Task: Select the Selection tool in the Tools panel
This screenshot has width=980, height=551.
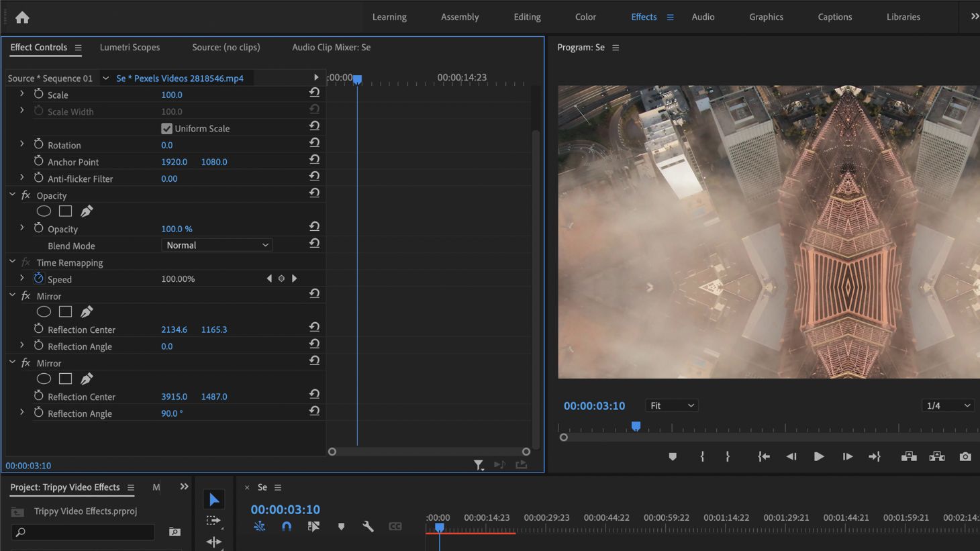Action: pyautogui.click(x=214, y=499)
